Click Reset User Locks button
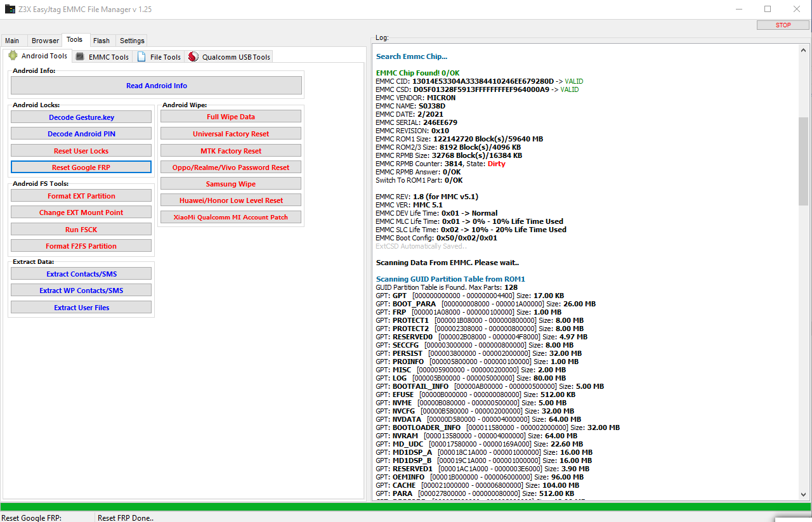Screen dimensions: 812x522 pyautogui.click(x=81, y=151)
